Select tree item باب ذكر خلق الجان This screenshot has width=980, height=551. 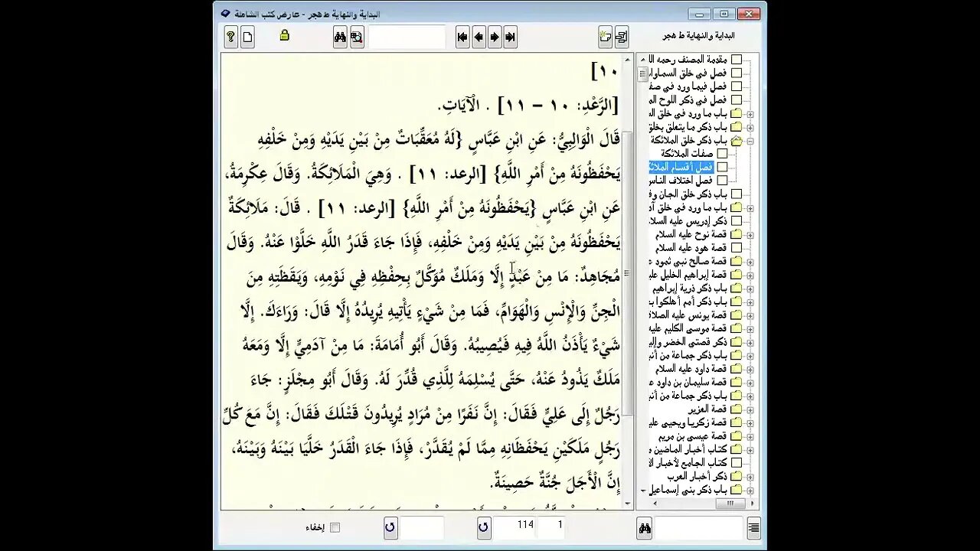coord(688,194)
